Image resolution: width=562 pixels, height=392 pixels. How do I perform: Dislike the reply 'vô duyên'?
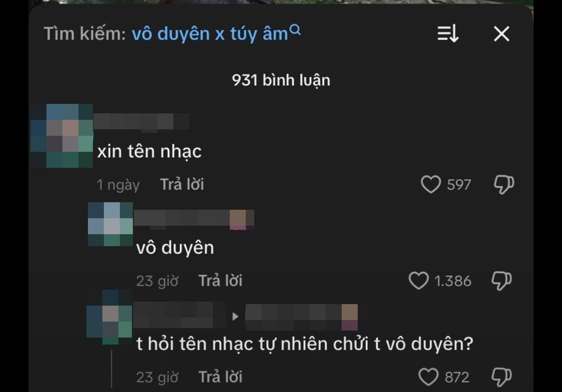tap(502, 281)
